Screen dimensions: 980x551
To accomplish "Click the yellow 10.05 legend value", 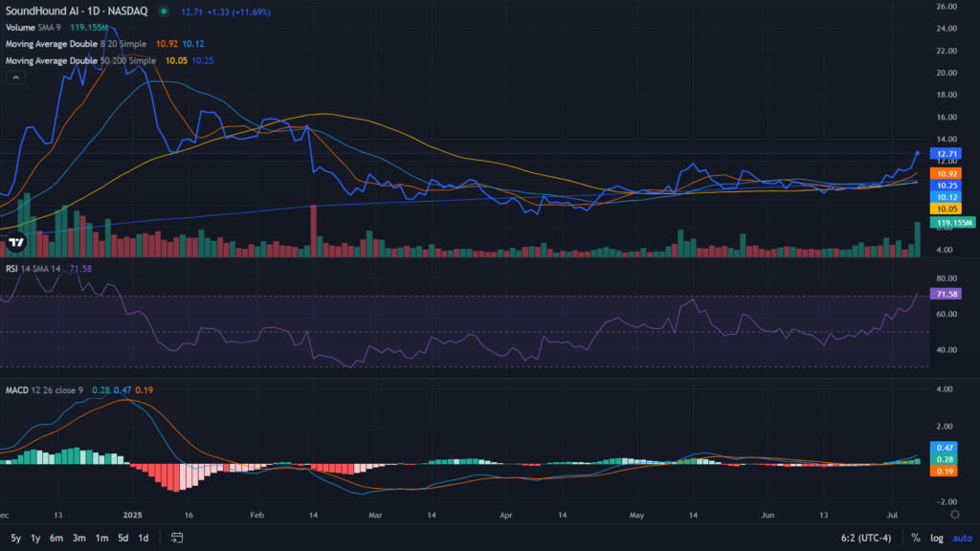I will pos(176,60).
